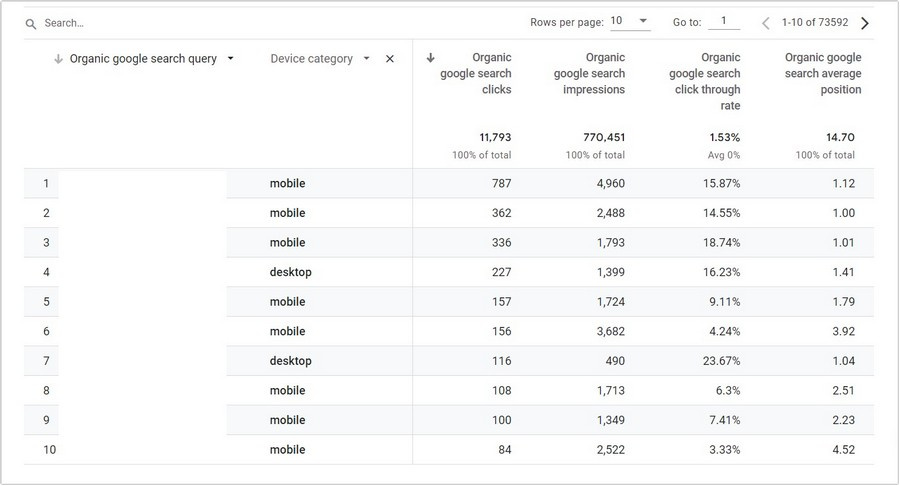Click the click through rate 18.74%
Viewport: 900px width, 486px height.
click(x=721, y=243)
